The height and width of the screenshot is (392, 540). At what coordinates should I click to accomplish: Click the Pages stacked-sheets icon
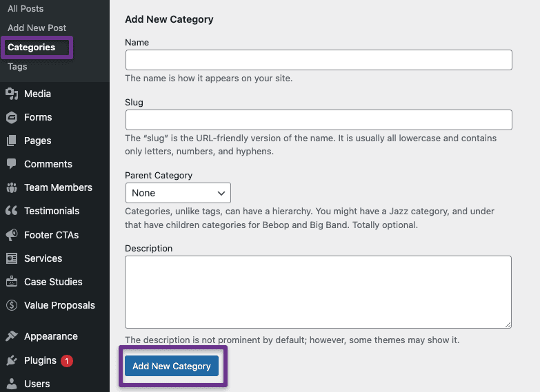tap(11, 141)
